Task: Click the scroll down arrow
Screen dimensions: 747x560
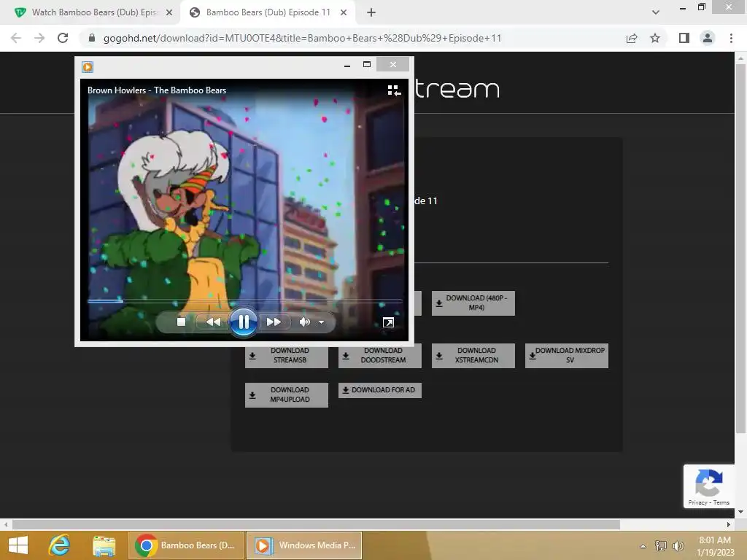Action: pos(740,512)
